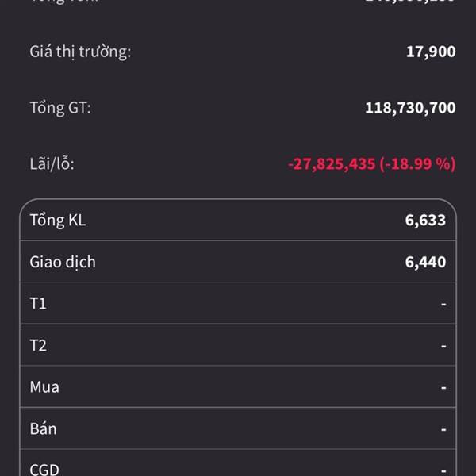The width and height of the screenshot is (476, 476).
Task: Tap the T1 row label
Action: [38, 304]
